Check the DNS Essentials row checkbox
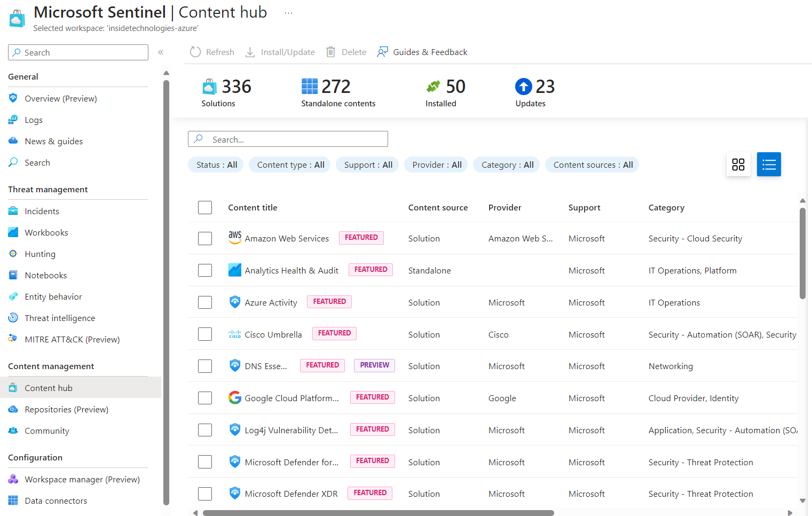Screen dimensions: 812x516 coord(205,366)
